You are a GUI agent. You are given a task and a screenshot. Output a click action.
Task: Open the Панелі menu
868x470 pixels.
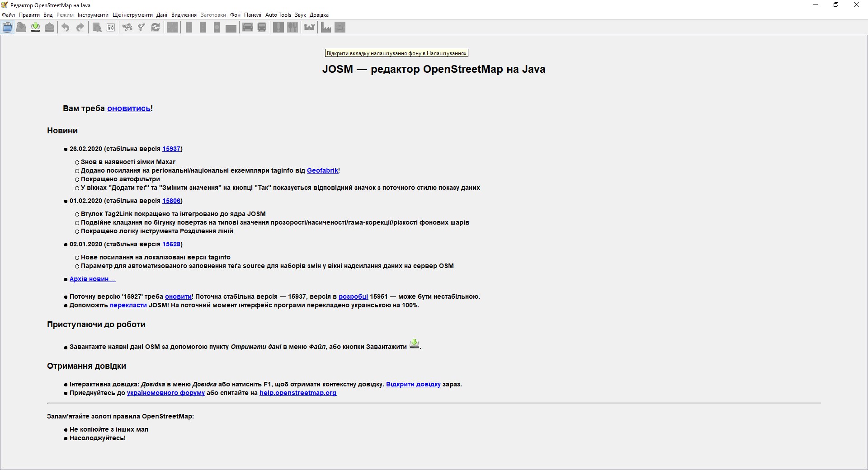click(x=253, y=15)
